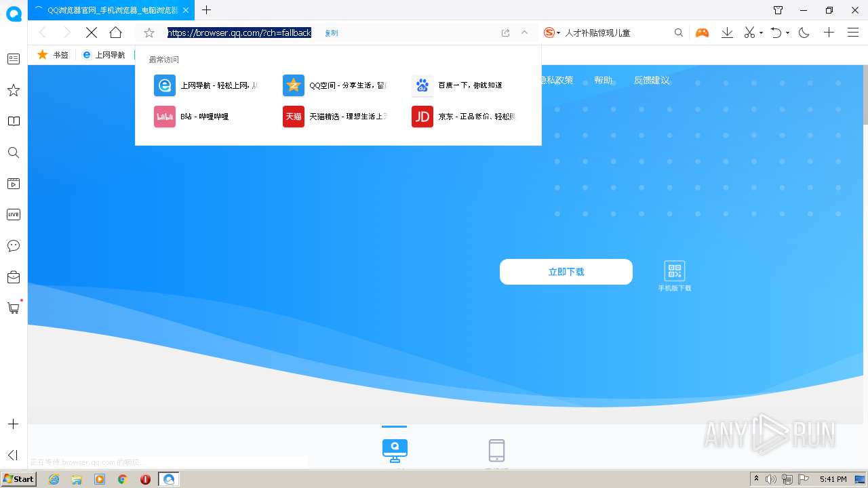Image resolution: width=868 pixels, height=488 pixels.
Task: Open the search sidebar icon
Action: pos(14,152)
